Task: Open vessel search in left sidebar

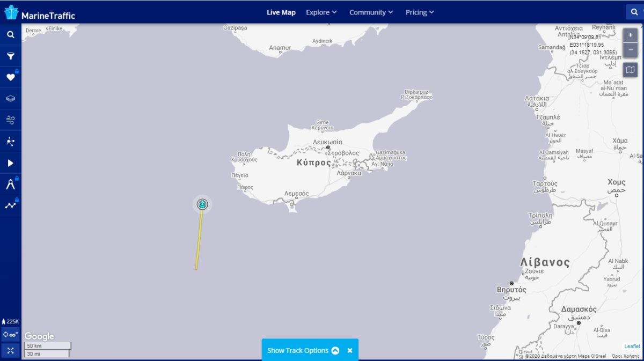Action: (x=10, y=35)
